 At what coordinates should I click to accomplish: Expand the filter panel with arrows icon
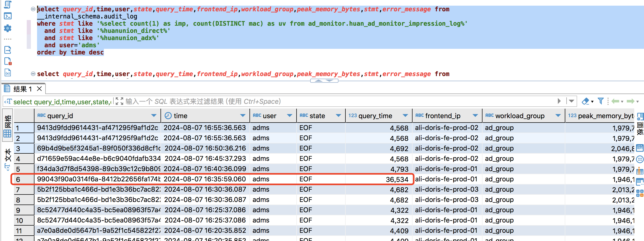point(119,101)
